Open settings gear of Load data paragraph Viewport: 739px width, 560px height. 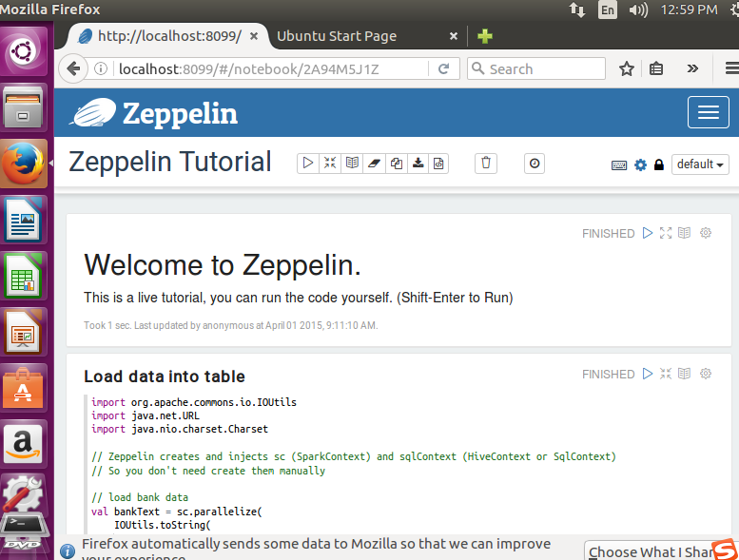706,374
